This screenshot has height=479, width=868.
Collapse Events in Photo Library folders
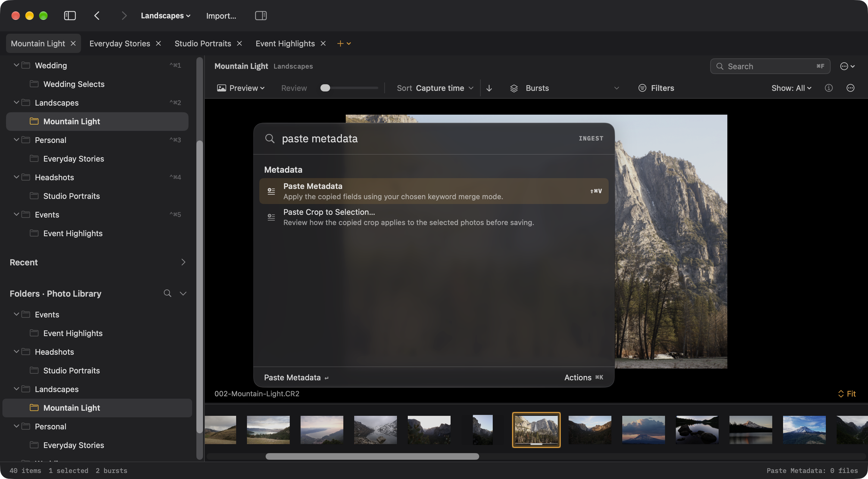(x=16, y=314)
